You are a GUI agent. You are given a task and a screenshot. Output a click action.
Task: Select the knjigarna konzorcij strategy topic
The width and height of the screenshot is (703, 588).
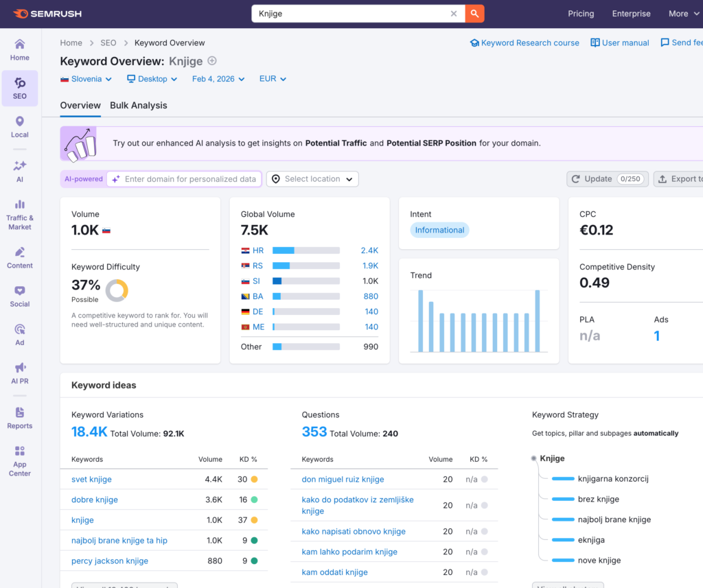click(x=613, y=479)
